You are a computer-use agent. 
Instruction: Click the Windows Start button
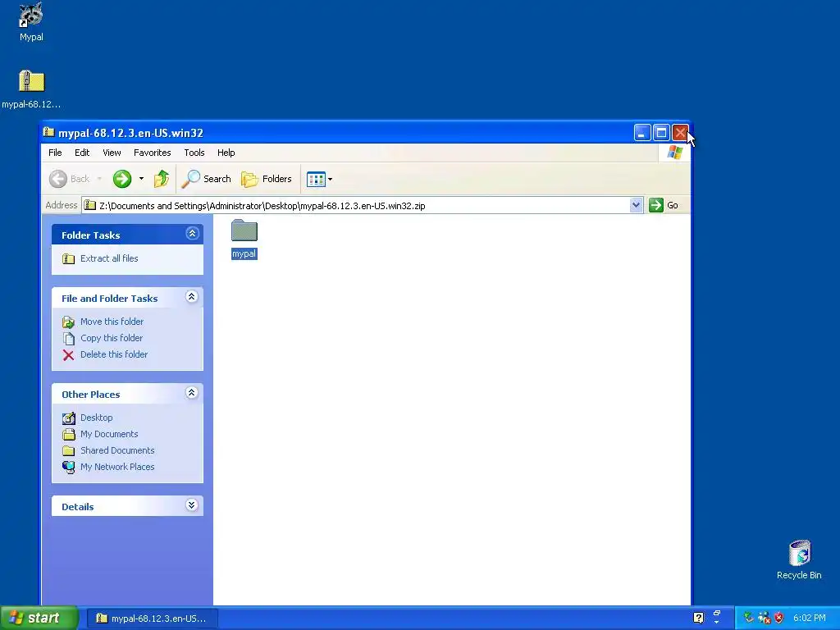click(39, 619)
